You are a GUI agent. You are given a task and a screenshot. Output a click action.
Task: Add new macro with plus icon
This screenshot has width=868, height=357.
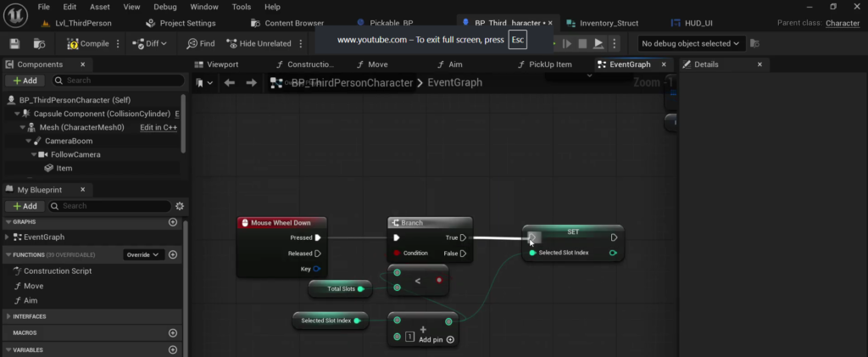[x=173, y=332]
